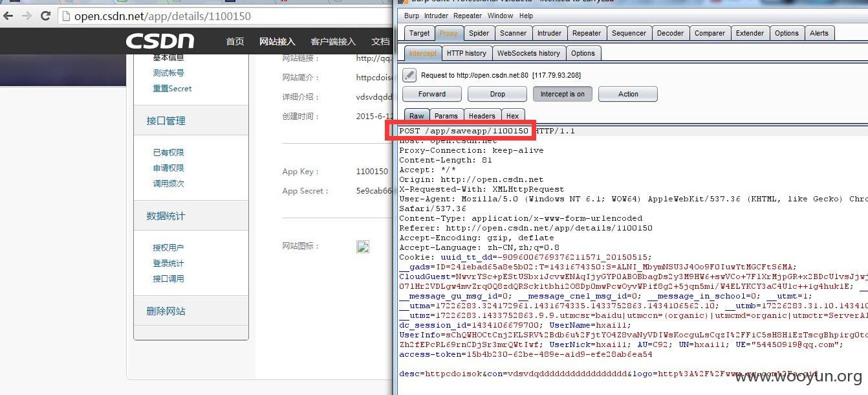Switch to the Alerts tab

pos(819,33)
